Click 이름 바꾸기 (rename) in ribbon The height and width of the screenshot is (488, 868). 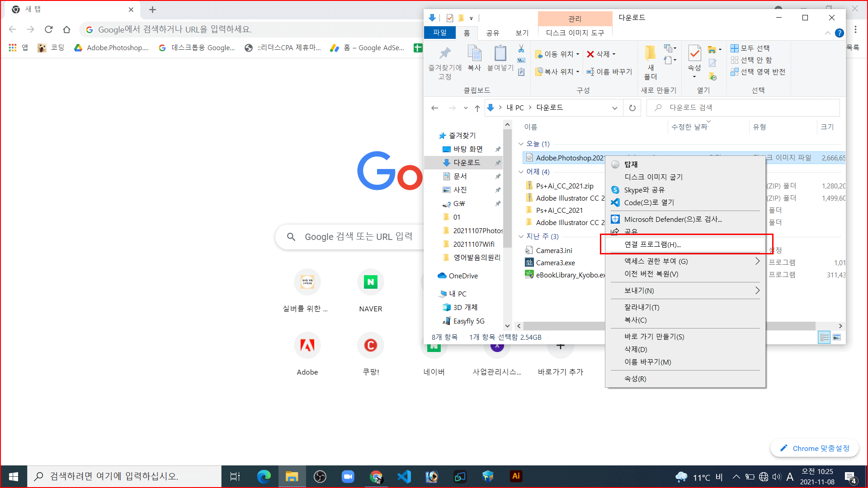click(609, 72)
